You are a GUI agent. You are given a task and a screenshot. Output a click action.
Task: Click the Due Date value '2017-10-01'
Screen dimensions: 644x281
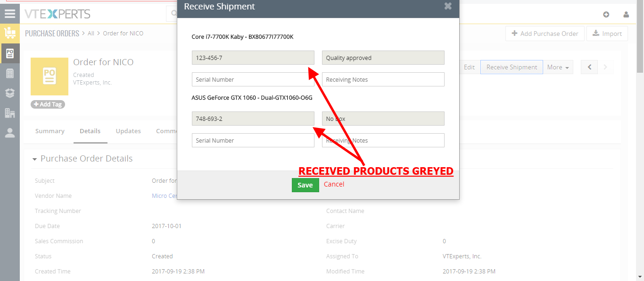pyautogui.click(x=166, y=226)
